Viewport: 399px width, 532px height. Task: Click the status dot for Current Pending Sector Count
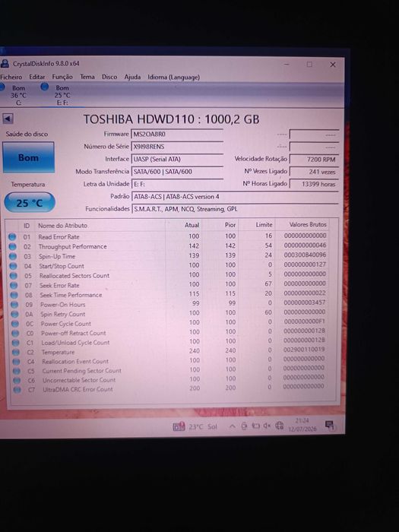pos(17,371)
